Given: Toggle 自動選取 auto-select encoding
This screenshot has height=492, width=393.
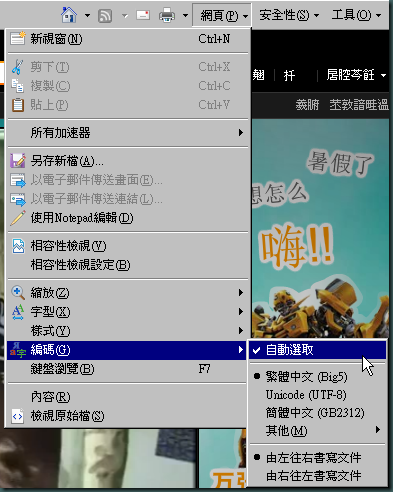Looking at the screenshot, I should click(317, 350).
